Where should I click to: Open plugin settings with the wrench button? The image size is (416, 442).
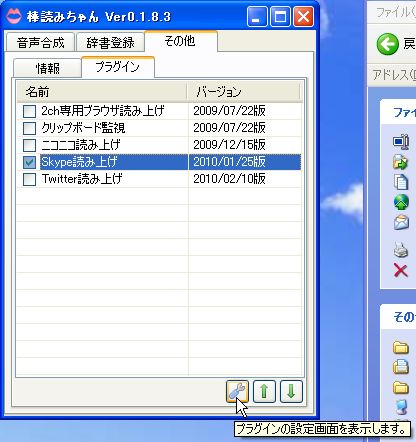point(237,391)
